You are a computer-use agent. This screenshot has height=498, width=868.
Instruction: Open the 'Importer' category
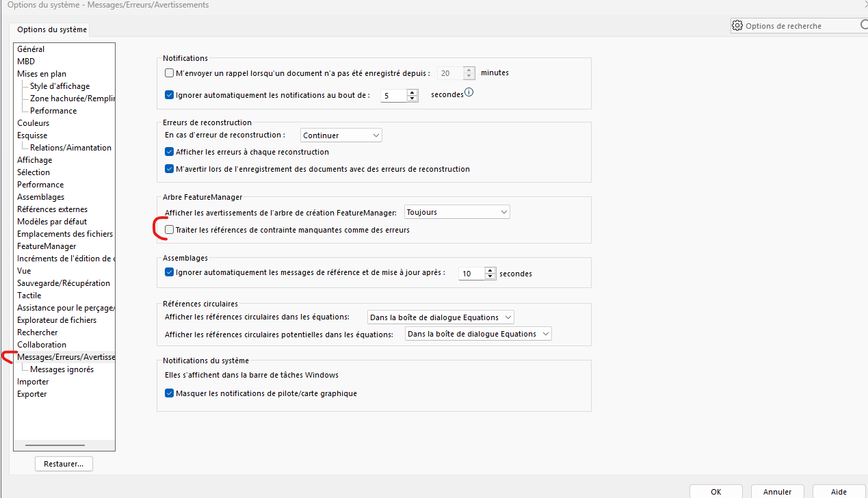[33, 382]
